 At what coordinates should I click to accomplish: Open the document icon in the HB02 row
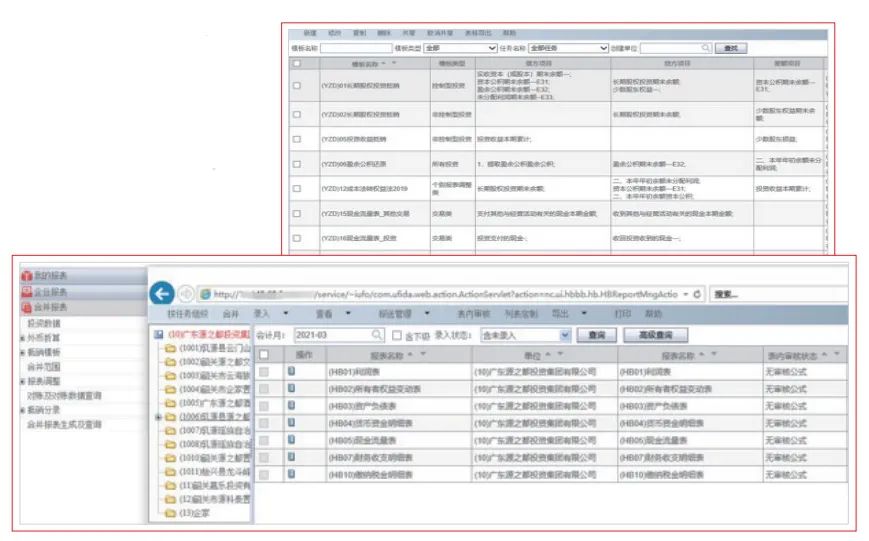292,389
